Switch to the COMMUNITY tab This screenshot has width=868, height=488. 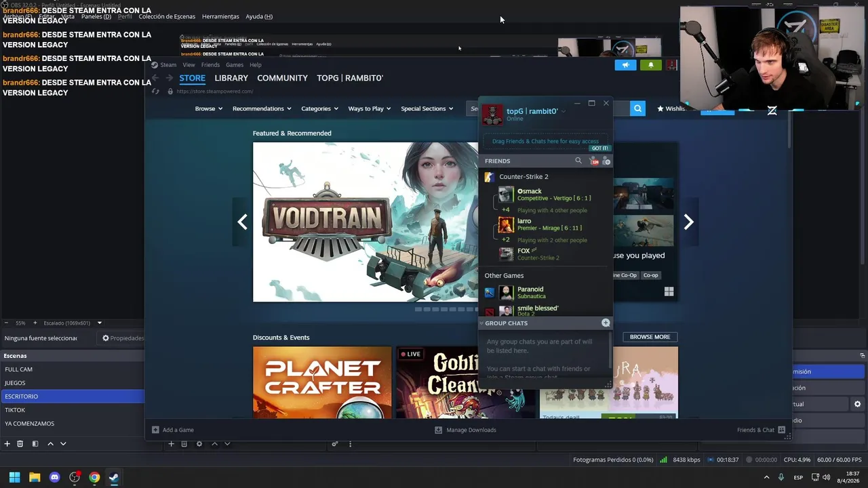point(282,78)
